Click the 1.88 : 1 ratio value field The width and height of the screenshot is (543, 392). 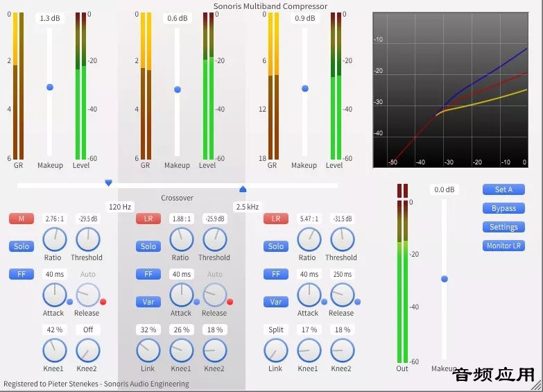(182, 219)
